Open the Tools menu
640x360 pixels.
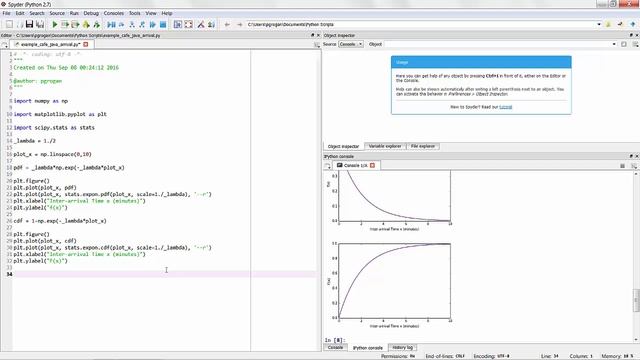pos(134,13)
